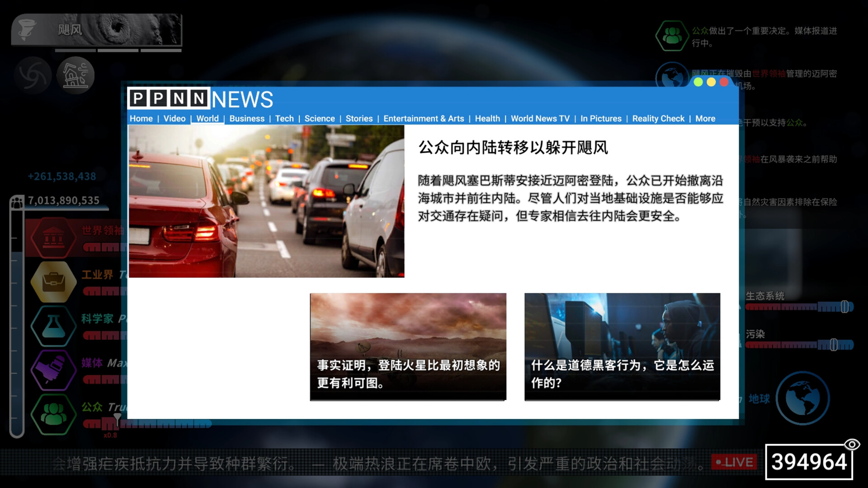
Task: Click the Reality Check link
Action: point(658,118)
